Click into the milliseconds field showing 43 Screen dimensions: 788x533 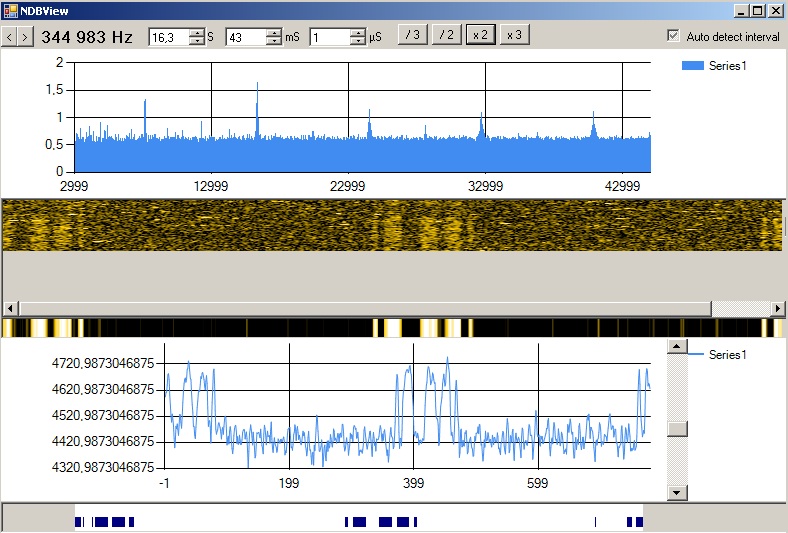coord(245,37)
